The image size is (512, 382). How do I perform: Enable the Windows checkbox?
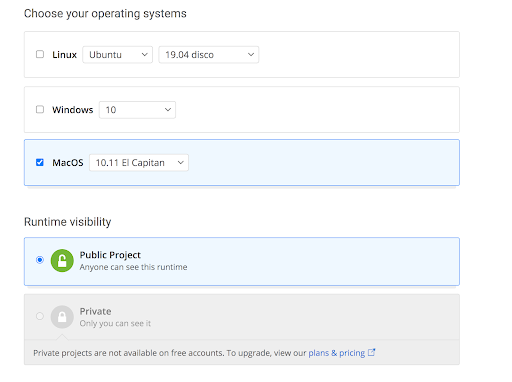click(40, 109)
